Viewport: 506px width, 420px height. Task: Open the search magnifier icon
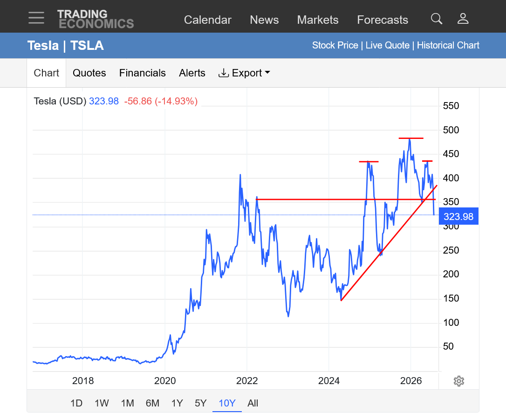tap(436, 19)
